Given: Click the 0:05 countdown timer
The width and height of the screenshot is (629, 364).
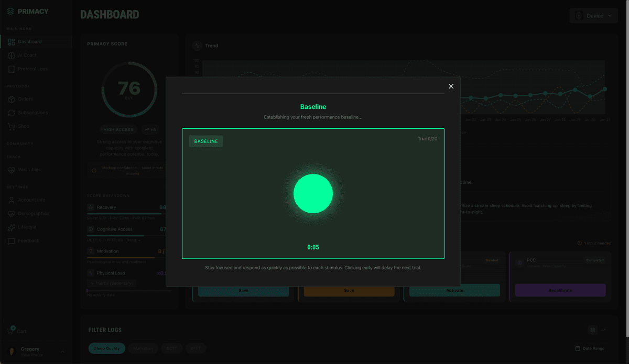Looking at the screenshot, I should (x=313, y=247).
